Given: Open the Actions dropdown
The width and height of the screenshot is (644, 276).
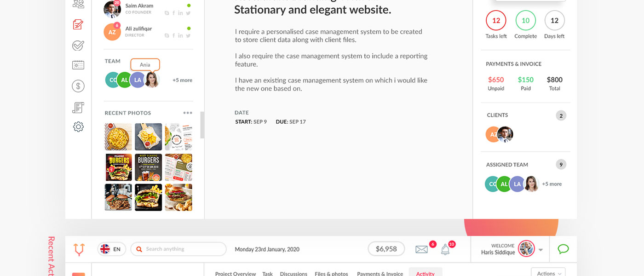Looking at the screenshot, I should point(548,273).
